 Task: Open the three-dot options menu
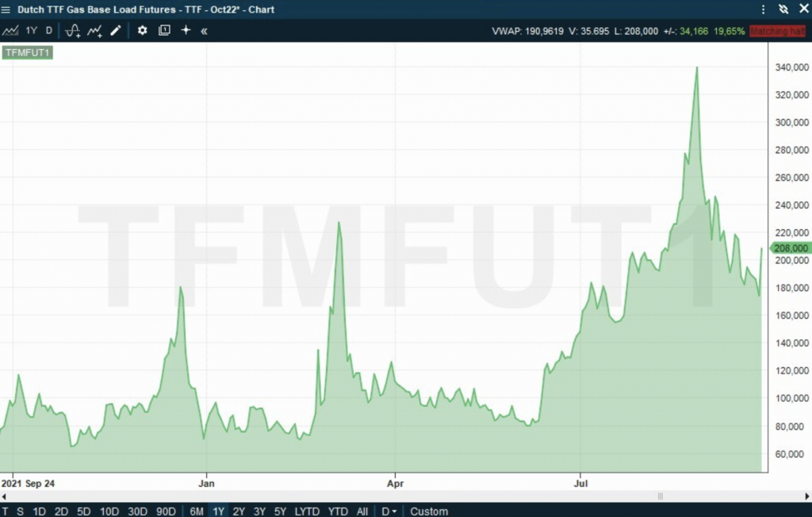[x=763, y=10]
